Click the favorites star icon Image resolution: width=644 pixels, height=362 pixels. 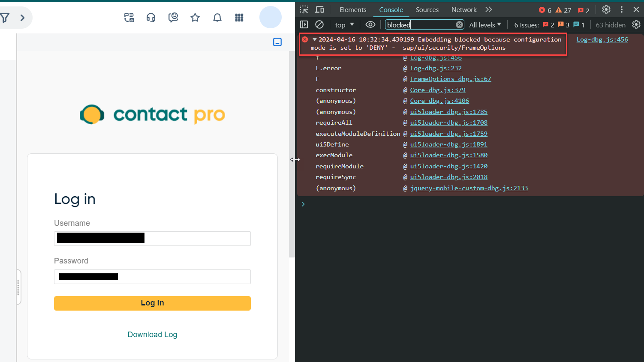(x=195, y=18)
